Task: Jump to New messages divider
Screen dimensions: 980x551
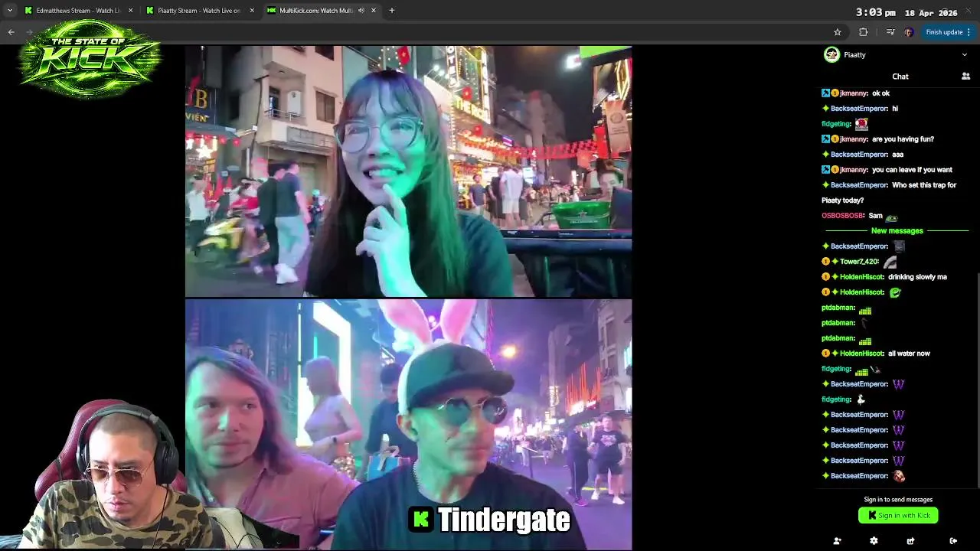Action: (897, 230)
